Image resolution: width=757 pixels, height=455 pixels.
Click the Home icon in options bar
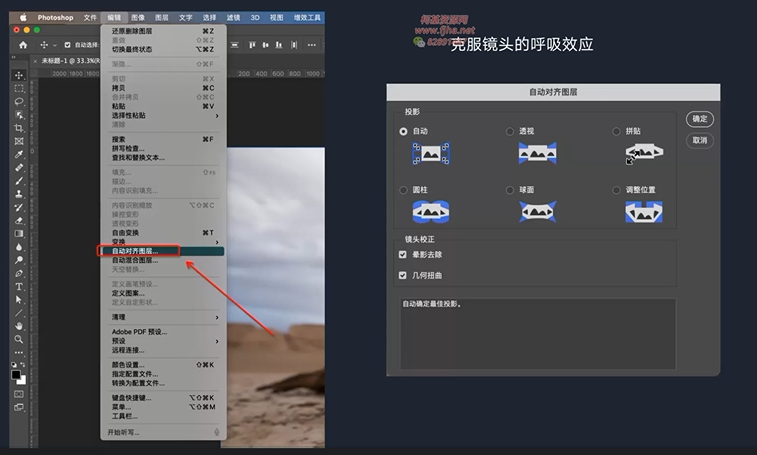click(20, 45)
